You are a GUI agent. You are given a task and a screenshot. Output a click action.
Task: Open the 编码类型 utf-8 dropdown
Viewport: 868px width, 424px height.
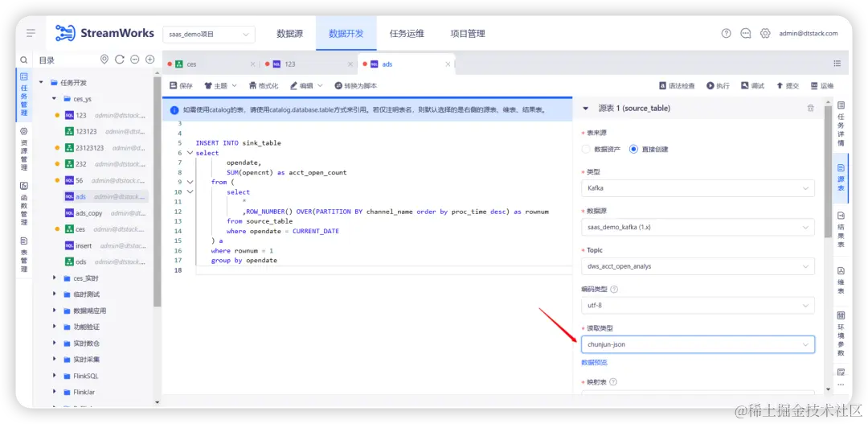click(698, 305)
